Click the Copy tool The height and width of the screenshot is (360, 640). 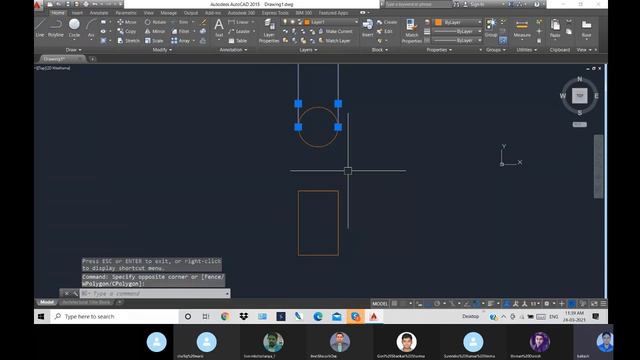(x=127, y=31)
